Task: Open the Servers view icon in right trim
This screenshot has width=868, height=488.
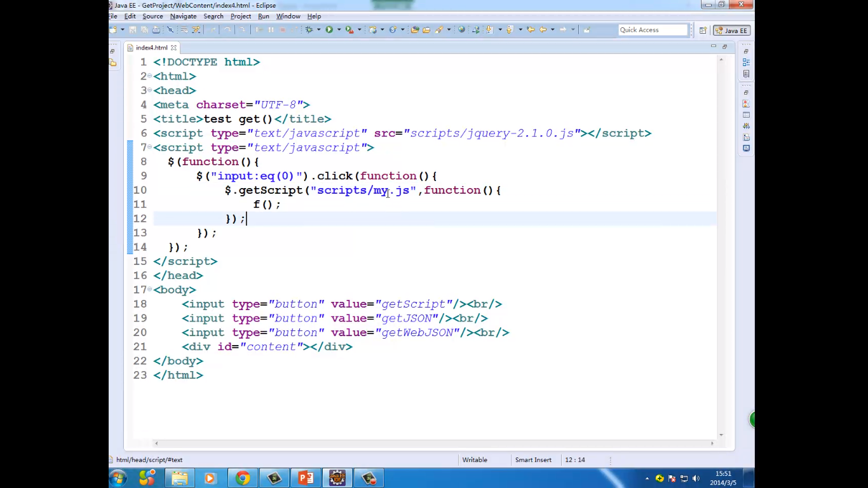Action: pyautogui.click(x=746, y=126)
